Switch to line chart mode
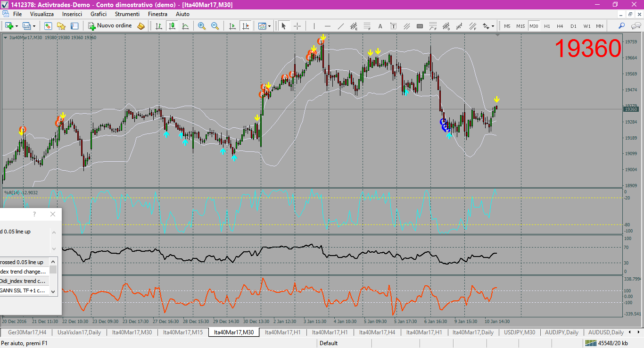 pos(185,26)
